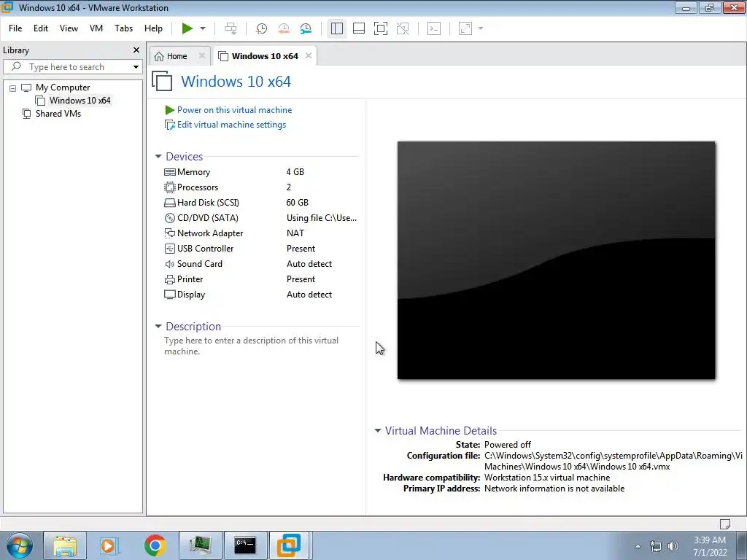Open the Tabs menu
747x560 pixels.
[x=123, y=28]
